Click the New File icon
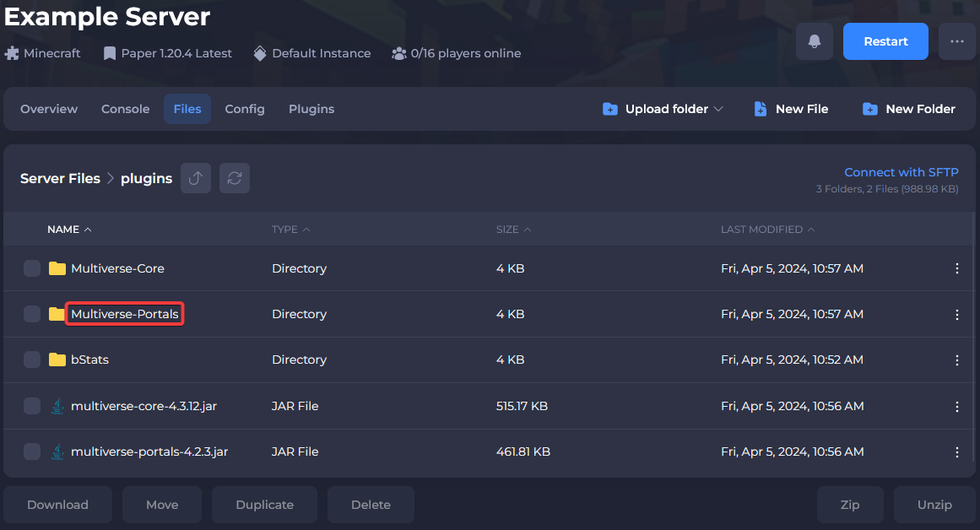 761,109
